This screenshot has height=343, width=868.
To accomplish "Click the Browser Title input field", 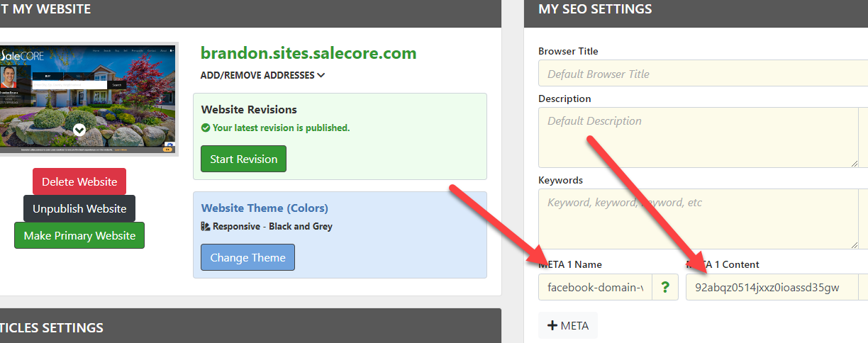I will pyautogui.click(x=703, y=74).
